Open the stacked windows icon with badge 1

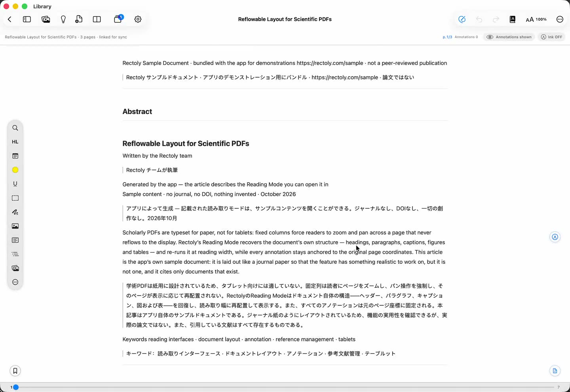coord(118,19)
